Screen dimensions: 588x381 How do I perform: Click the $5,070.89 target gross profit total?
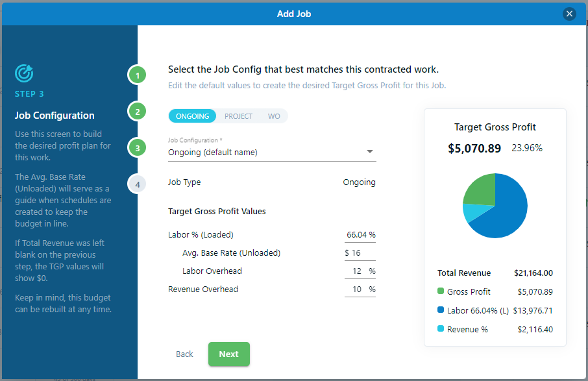474,149
